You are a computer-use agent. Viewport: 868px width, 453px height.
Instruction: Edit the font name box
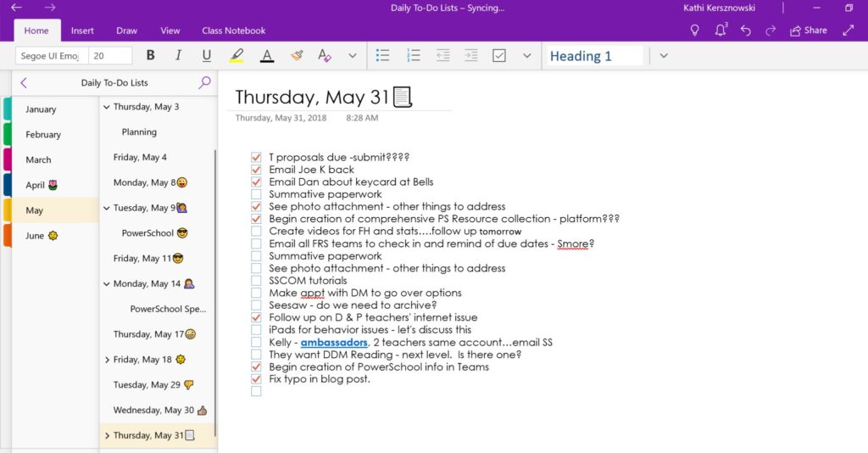click(52, 56)
